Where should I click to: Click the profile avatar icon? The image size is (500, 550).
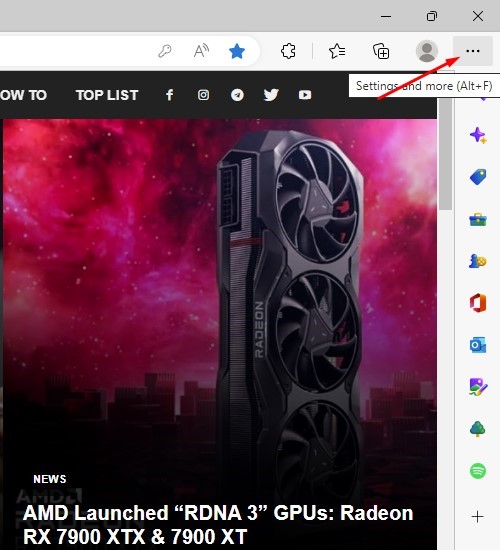[x=427, y=51]
